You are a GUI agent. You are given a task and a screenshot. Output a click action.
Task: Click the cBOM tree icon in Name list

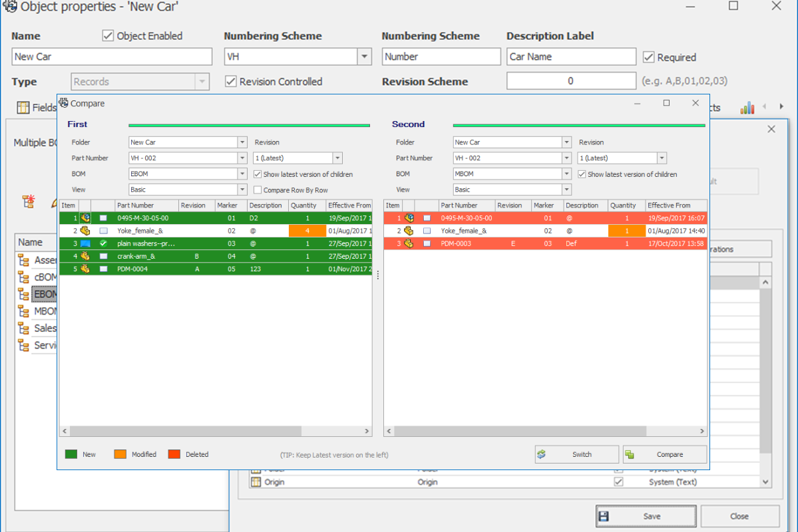click(23, 277)
